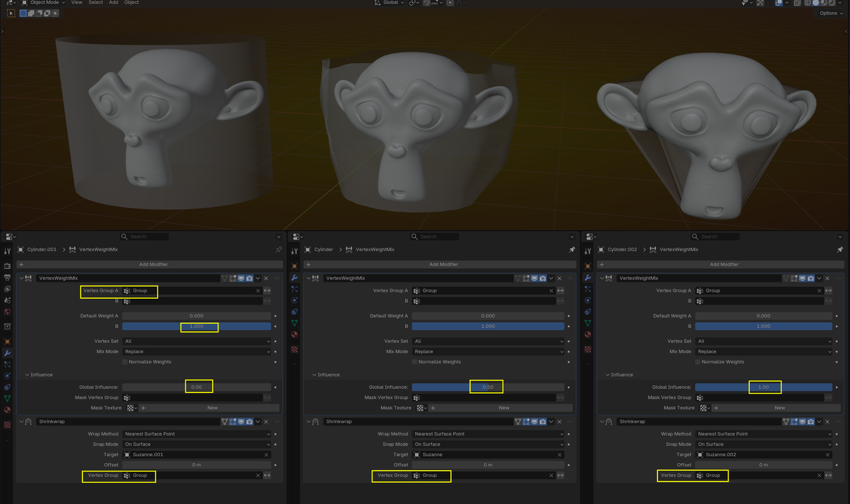Open Particles tab in Cylinder.001 panel
Viewport: 850px width, 504px height.
[x=7, y=365]
